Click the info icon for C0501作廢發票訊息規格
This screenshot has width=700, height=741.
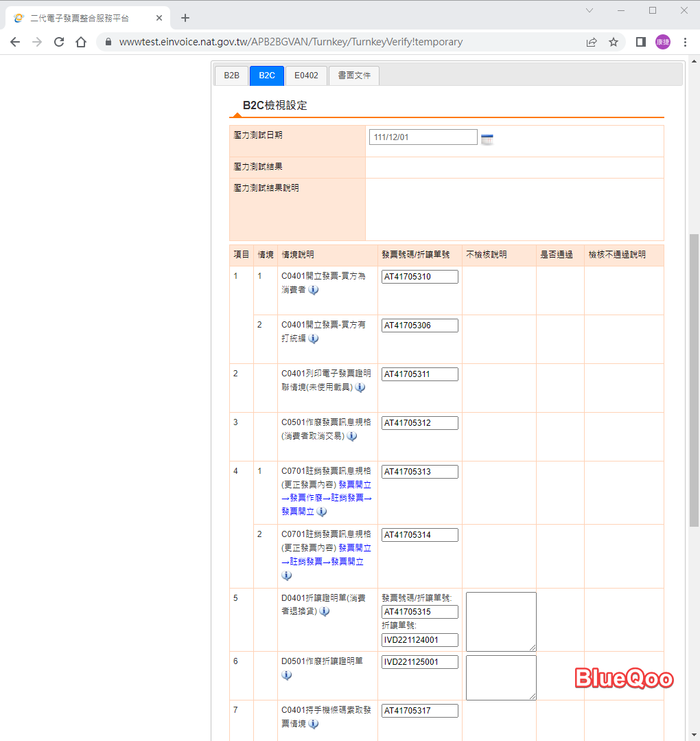coord(351,436)
